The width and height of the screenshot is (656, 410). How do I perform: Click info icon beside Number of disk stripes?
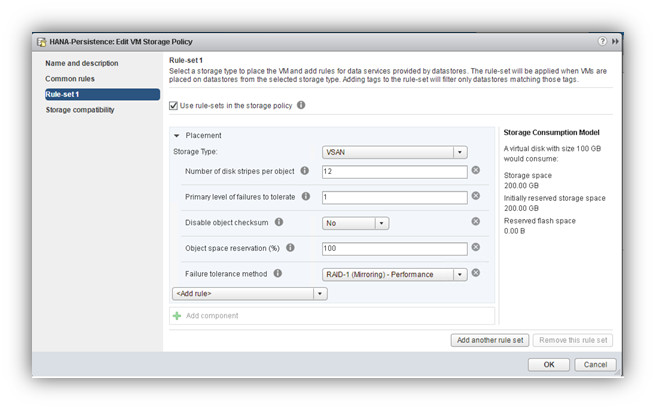[x=305, y=171]
